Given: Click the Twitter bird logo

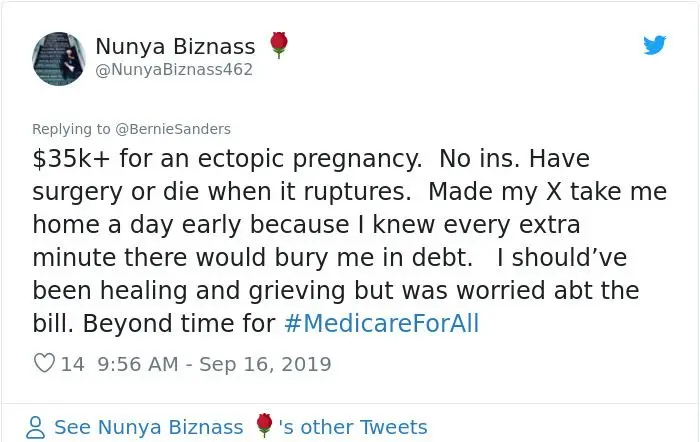Looking at the screenshot, I should (x=654, y=45).
